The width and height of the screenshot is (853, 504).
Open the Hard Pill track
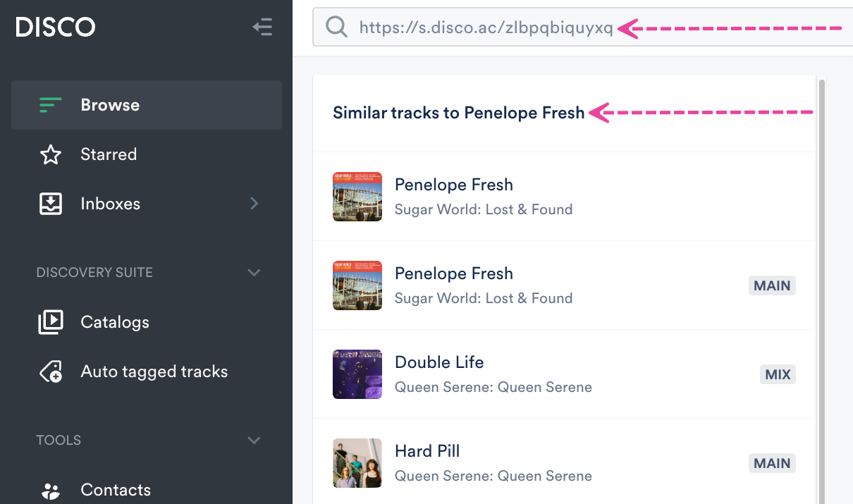click(427, 451)
